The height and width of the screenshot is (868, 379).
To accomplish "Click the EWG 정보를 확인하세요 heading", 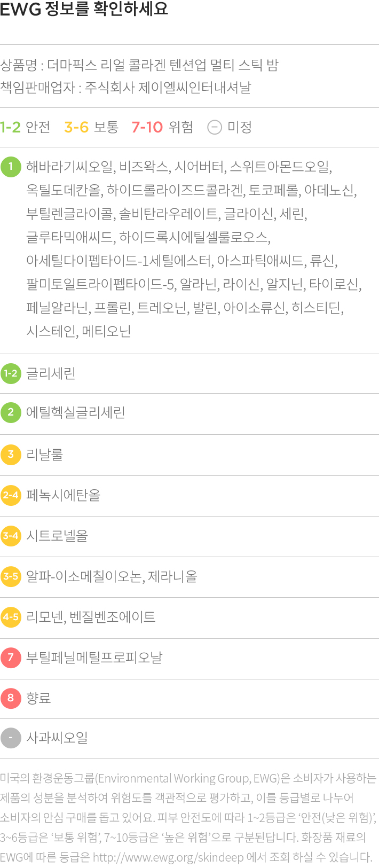I will [84, 9].
